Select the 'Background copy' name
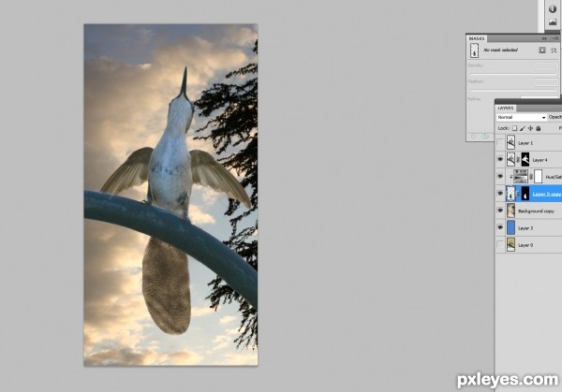The image size is (562, 392). (536, 211)
